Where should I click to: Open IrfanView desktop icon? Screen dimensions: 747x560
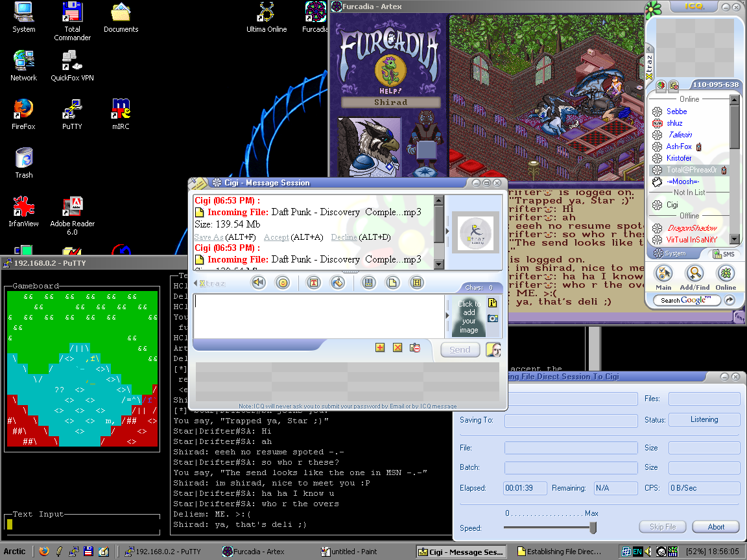pyautogui.click(x=23, y=211)
